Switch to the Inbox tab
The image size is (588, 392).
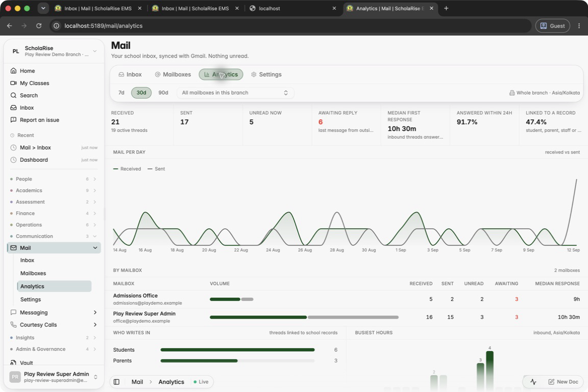(x=130, y=75)
